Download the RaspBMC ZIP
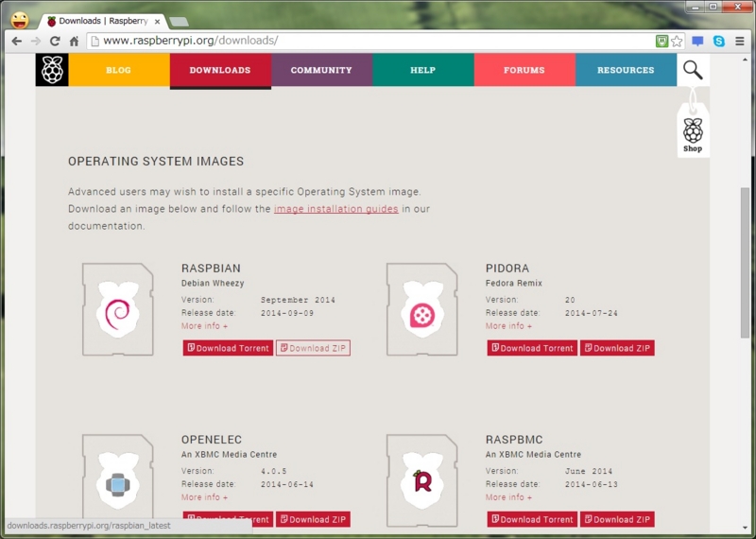The width and height of the screenshot is (756, 539). [617, 519]
